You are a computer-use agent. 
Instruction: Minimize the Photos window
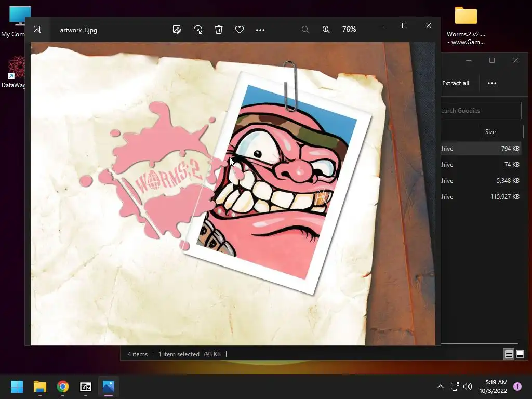point(381,25)
